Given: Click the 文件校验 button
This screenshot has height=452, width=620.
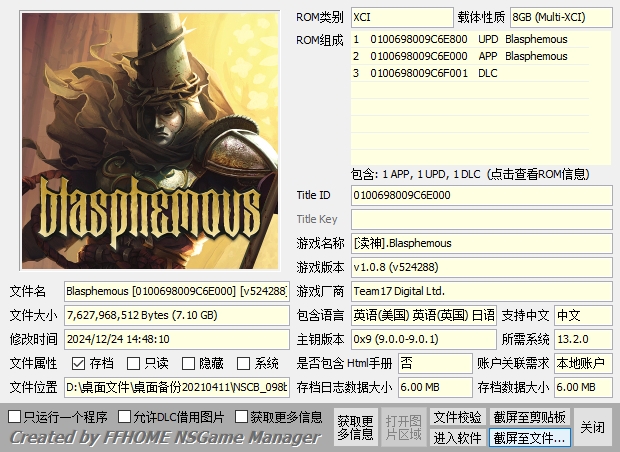Looking at the screenshot, I should [457, 417].
